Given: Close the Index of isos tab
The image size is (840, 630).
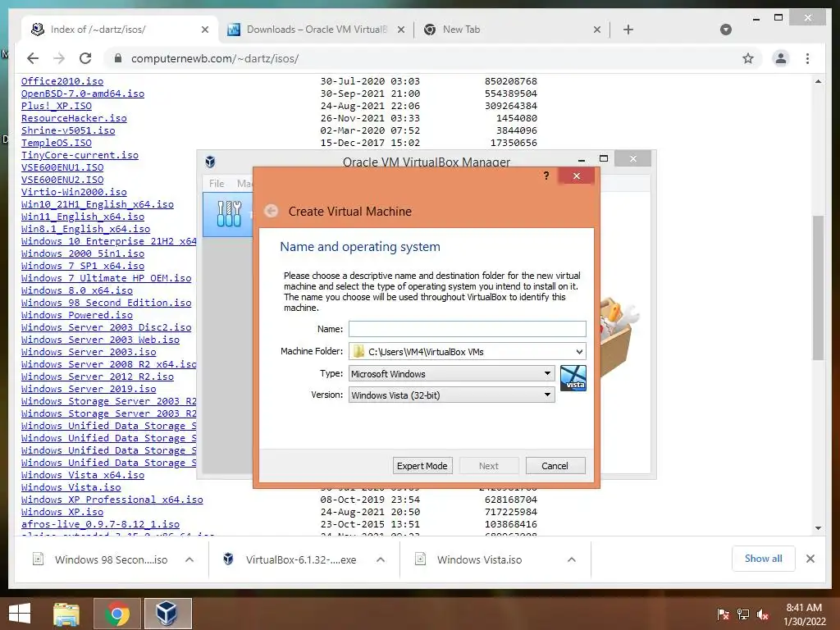Looking at the screenshot, I should tap(204, 30).
